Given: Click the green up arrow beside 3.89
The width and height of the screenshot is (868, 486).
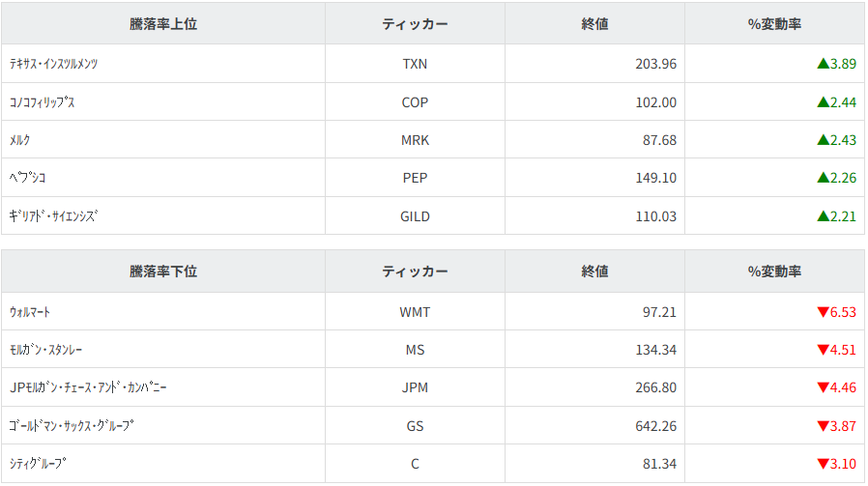Looking at the screenshot, I should coord(823,65).
